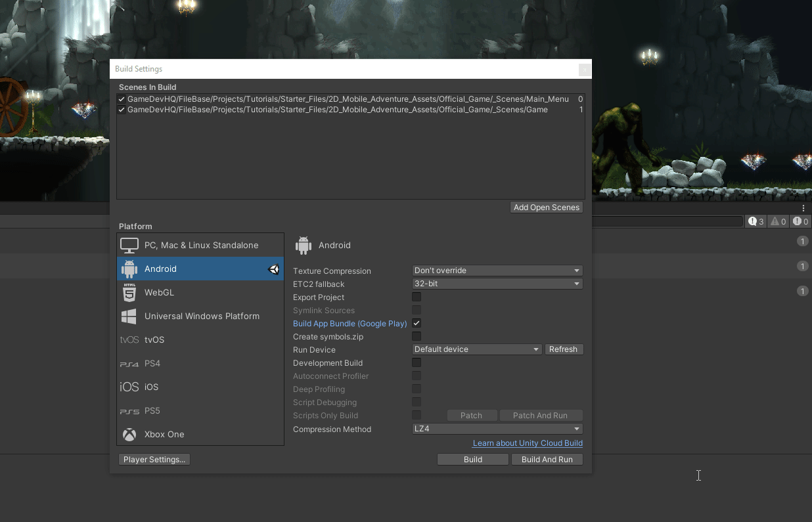This screenshot has width=812, height=522.
Task: Pick the Xbox One platform
Action: point(200,434)
